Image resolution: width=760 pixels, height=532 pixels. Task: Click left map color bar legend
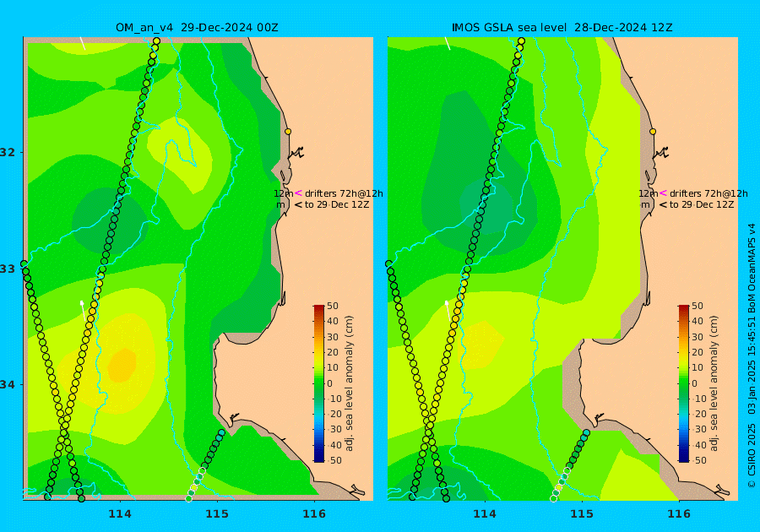click(319, 383)
